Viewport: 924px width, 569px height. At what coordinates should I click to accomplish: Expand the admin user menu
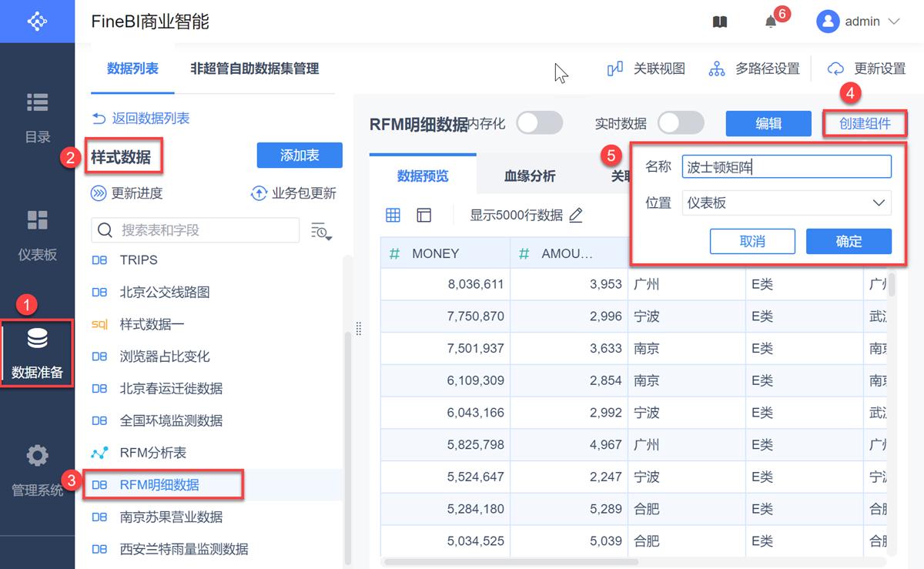coord(861,22)
